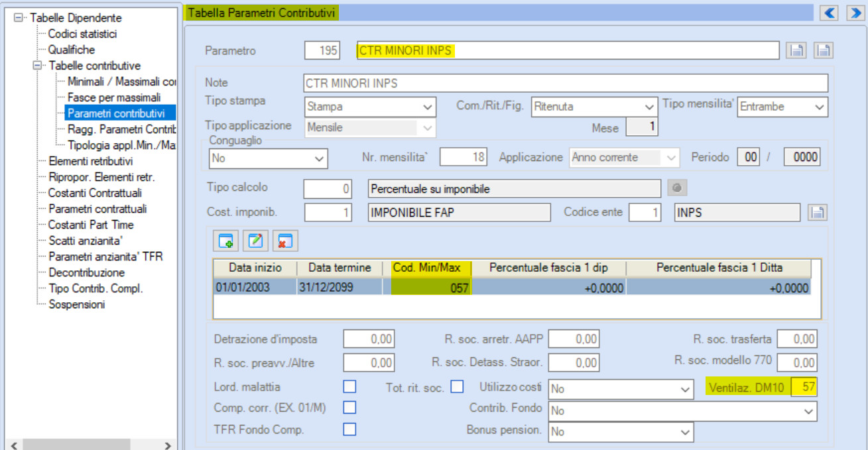The height and width of the screenshot is (450, 868).
Task: Click the tree panel's right scroll arrow
Action: click(168, 445)
